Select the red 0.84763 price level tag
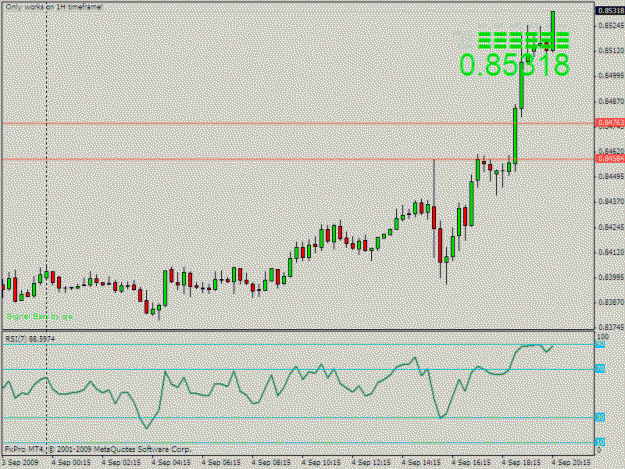The height and width of the screenshot is (469, 625). (x=610, y=123)
